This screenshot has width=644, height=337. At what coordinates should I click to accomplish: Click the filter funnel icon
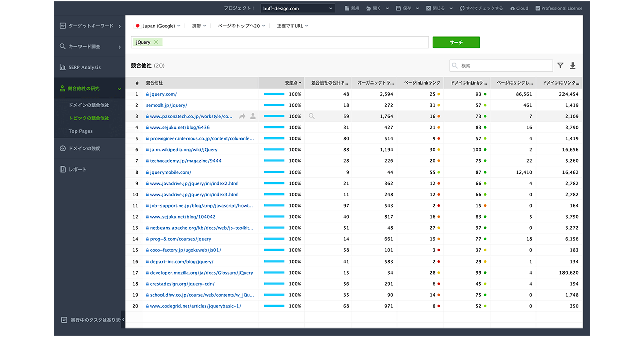(x=560, y=66)
